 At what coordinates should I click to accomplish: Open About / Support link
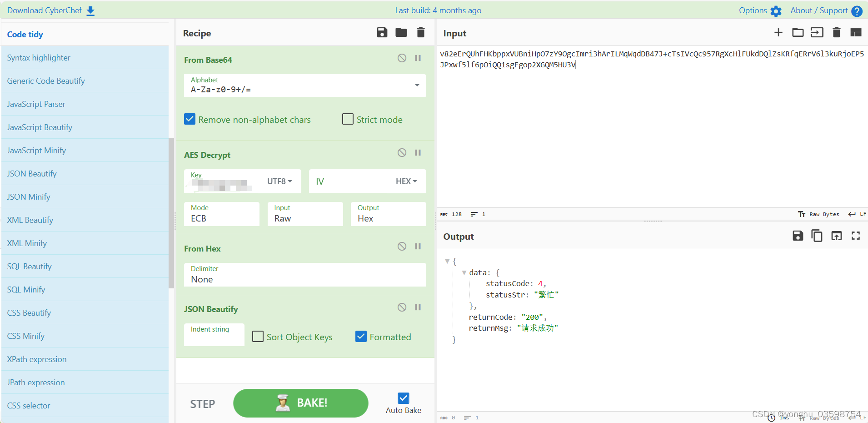819,10
